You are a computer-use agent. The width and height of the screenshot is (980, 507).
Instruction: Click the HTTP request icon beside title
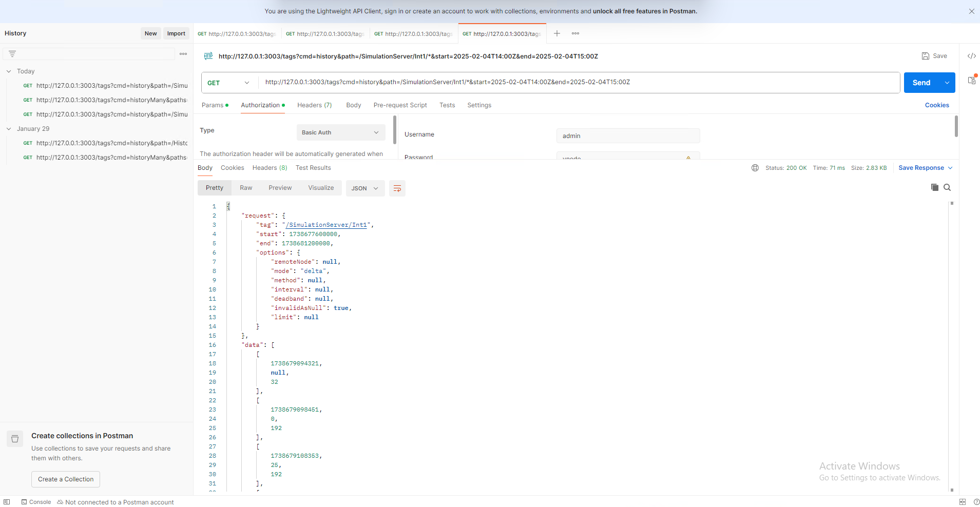tap(208, 56)
